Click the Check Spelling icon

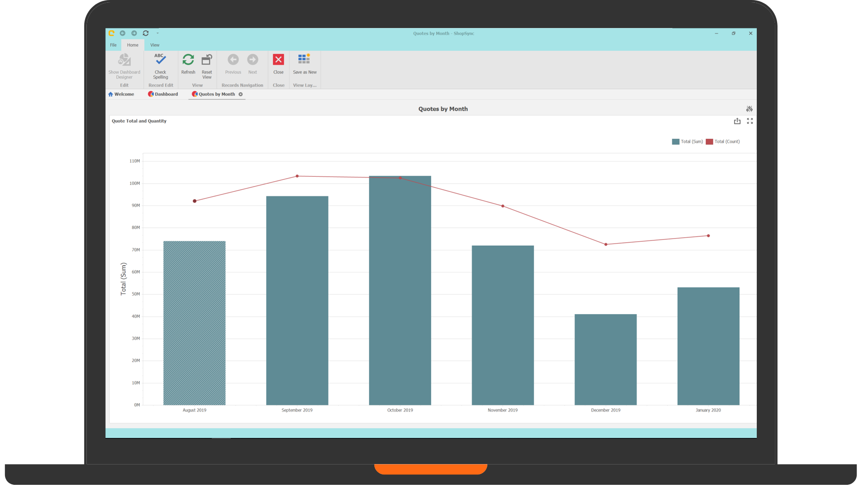pyautogui.click(x=160, y=60)
